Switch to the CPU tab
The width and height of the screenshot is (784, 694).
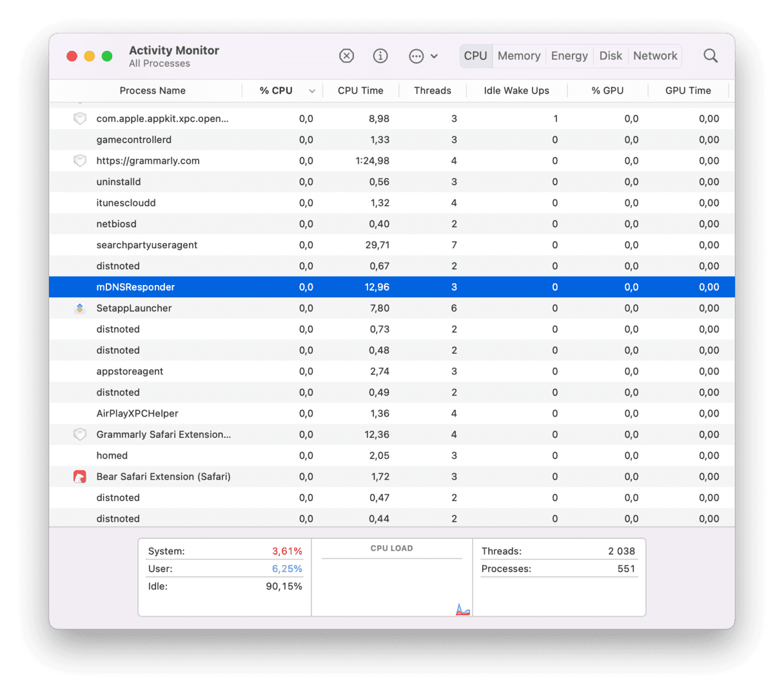[476, 56]
